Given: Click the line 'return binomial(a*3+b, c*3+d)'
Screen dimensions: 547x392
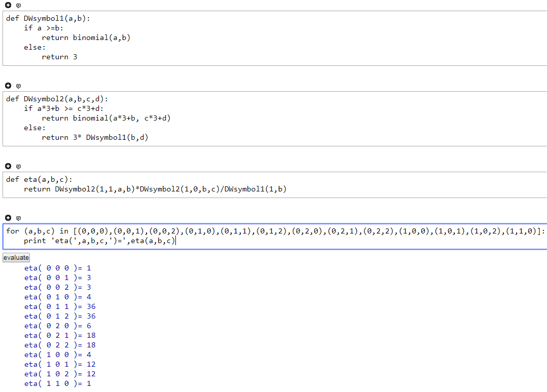Looking at the screenshot, I should click(106, 118).
